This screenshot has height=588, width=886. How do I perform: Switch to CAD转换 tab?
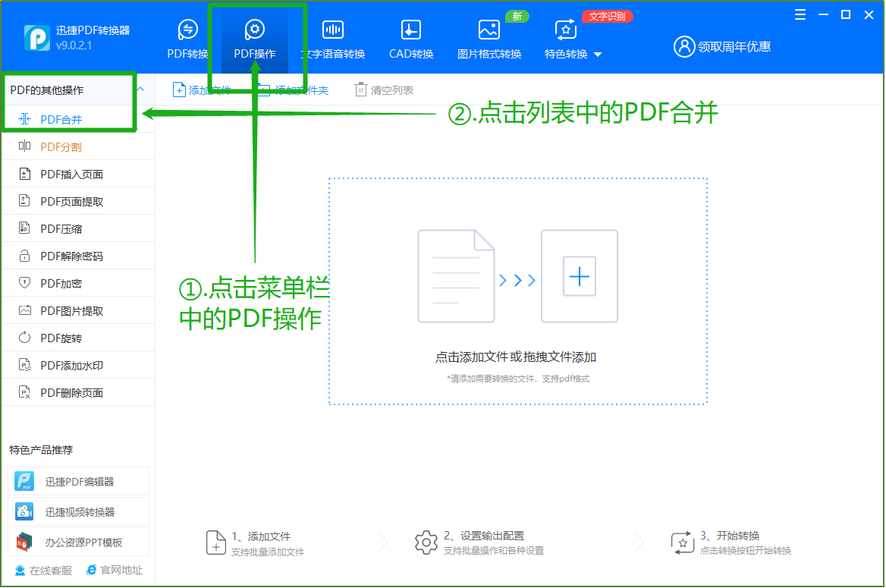pos(410,39)
